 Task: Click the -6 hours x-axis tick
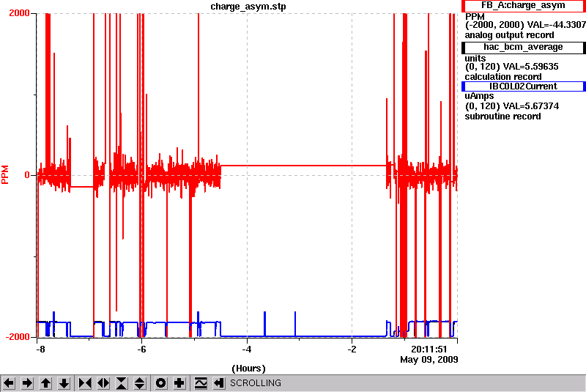click(x=141, y=349)
